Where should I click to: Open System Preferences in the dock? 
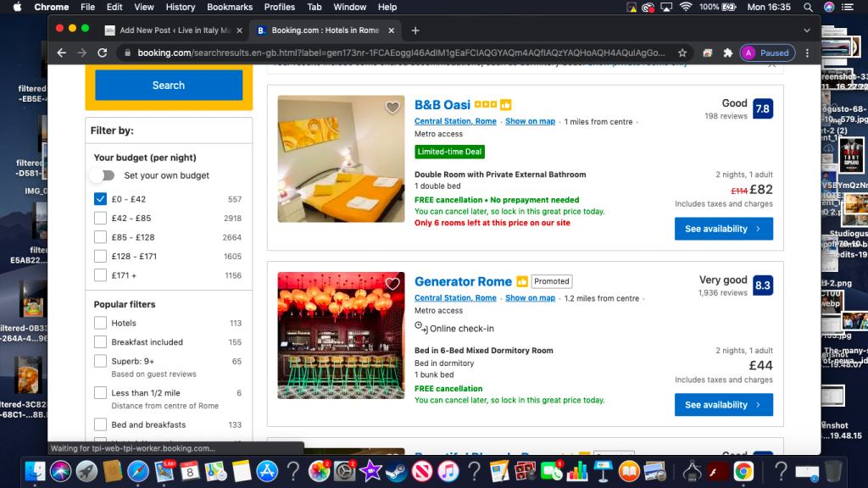click(x=344, y=471)
